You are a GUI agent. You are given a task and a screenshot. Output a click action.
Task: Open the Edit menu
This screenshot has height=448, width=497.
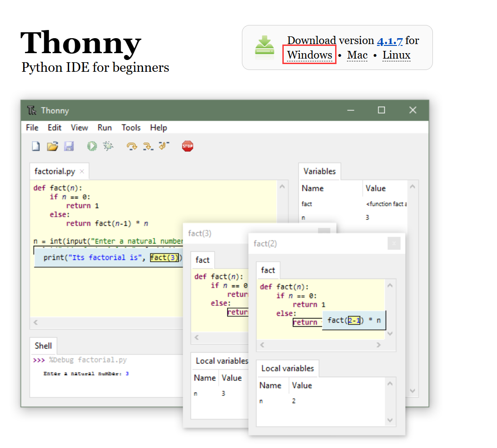[x=55, y=128]
